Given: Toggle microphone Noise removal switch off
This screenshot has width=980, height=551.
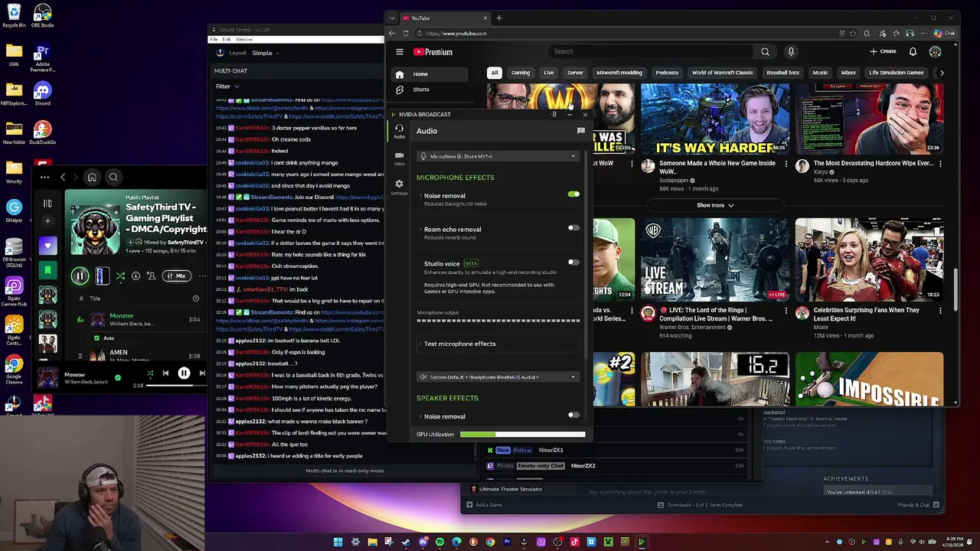Looking at the screenshot, I should coord(573,194).
